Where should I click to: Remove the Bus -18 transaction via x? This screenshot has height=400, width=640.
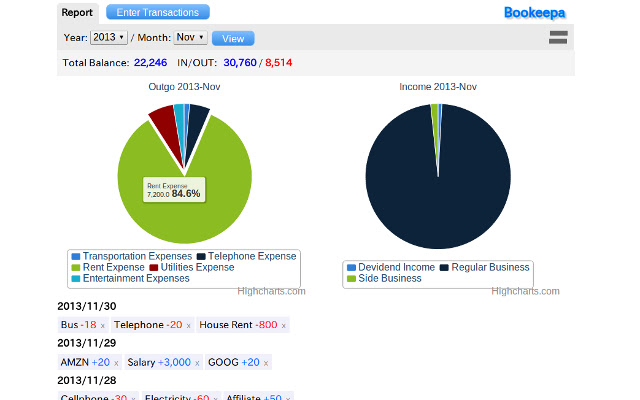coord(103,326)
